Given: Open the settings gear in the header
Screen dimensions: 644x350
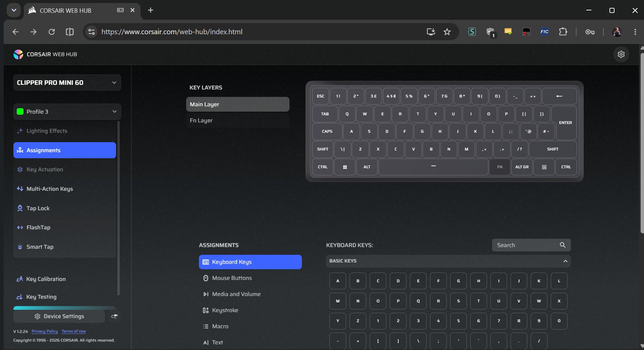Looking at the screenshot, I should pyautogui.click(x=621, y=54).
